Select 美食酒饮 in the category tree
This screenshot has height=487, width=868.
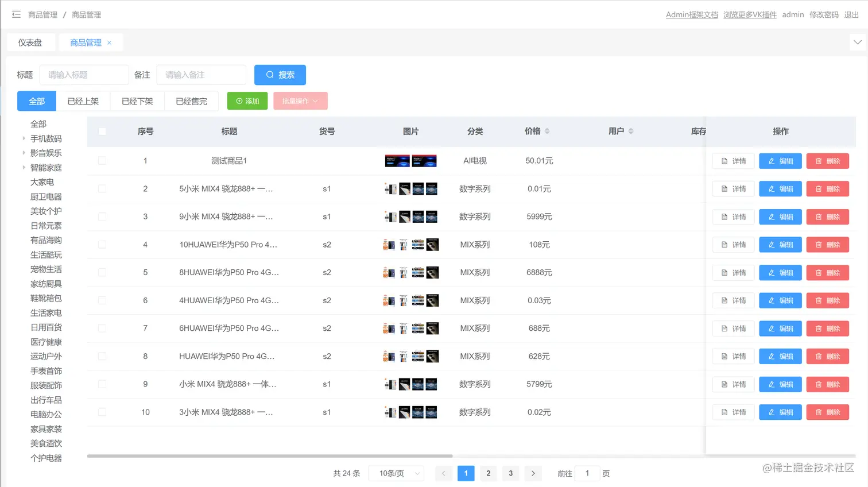click(46, 443)
